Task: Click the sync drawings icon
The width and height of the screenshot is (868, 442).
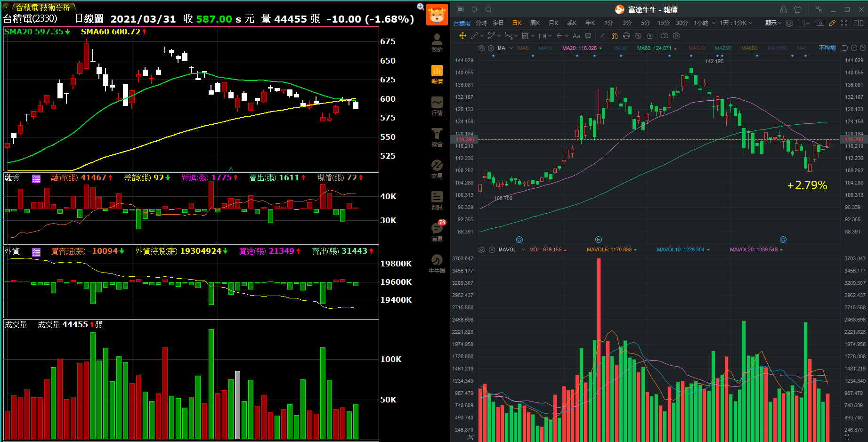Action: coord(626,36)
